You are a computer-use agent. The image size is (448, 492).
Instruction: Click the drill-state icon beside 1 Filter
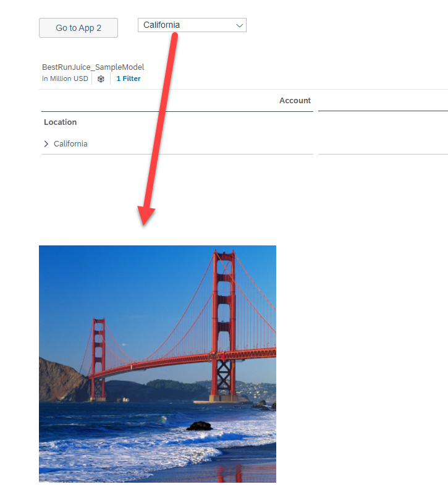[x=101, y=78]
